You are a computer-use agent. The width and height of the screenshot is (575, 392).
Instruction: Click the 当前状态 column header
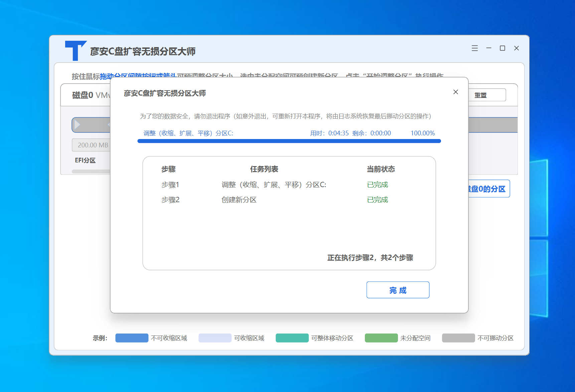coord(381,169)
